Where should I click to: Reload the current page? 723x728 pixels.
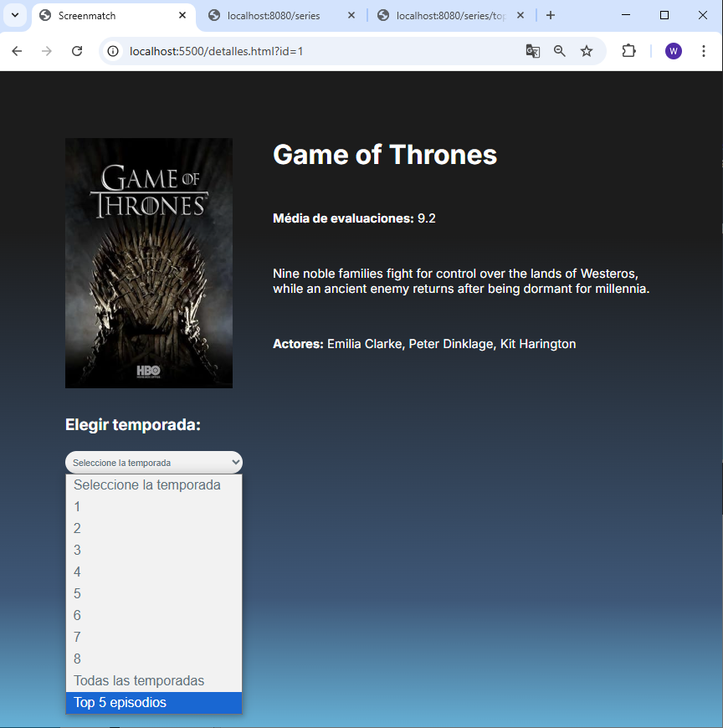tap(77, 51)
